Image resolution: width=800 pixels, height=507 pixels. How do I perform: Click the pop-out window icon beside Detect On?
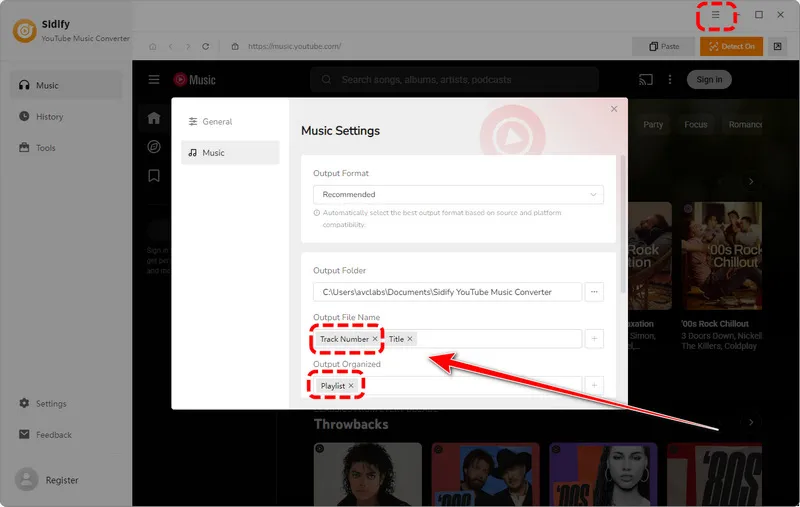point(777,46)
